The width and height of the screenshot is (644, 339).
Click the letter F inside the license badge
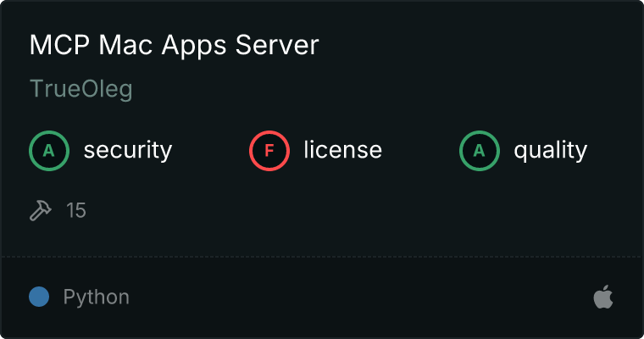point(269,151)
